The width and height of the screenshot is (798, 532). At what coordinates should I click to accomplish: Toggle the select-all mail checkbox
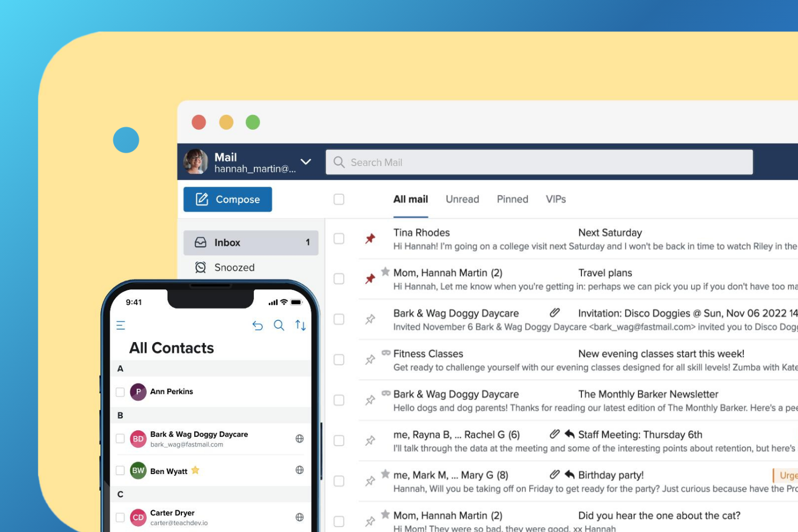339,199
